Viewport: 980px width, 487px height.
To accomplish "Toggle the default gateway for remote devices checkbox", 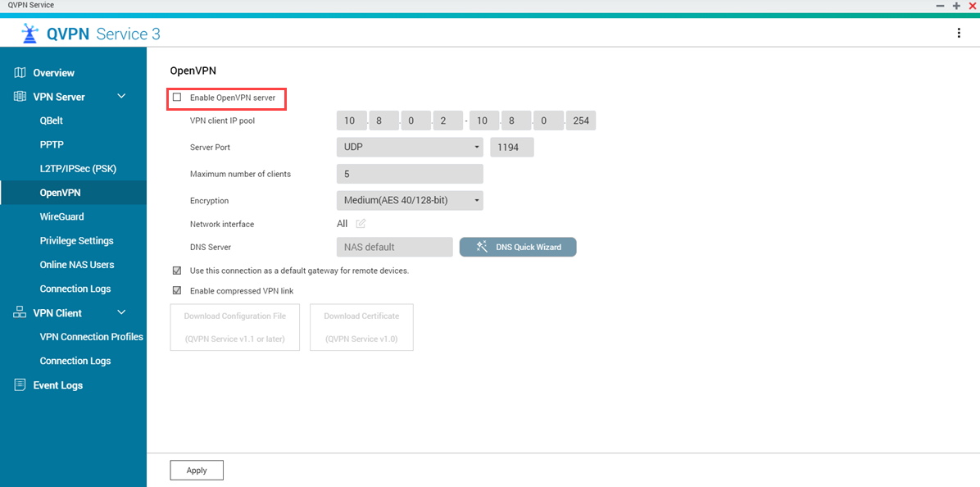I will point(177,271).
